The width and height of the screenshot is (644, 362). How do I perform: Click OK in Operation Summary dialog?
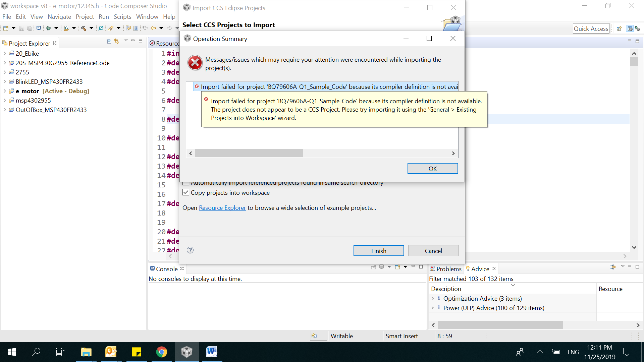point(433,169)
